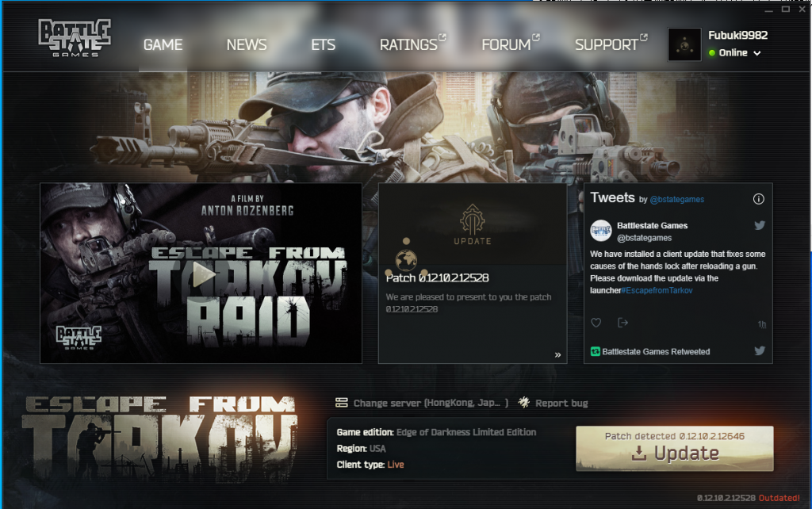The image size is (812, 509).
Task: Visit the FORUM link
Action: click(x=511, y=44)
